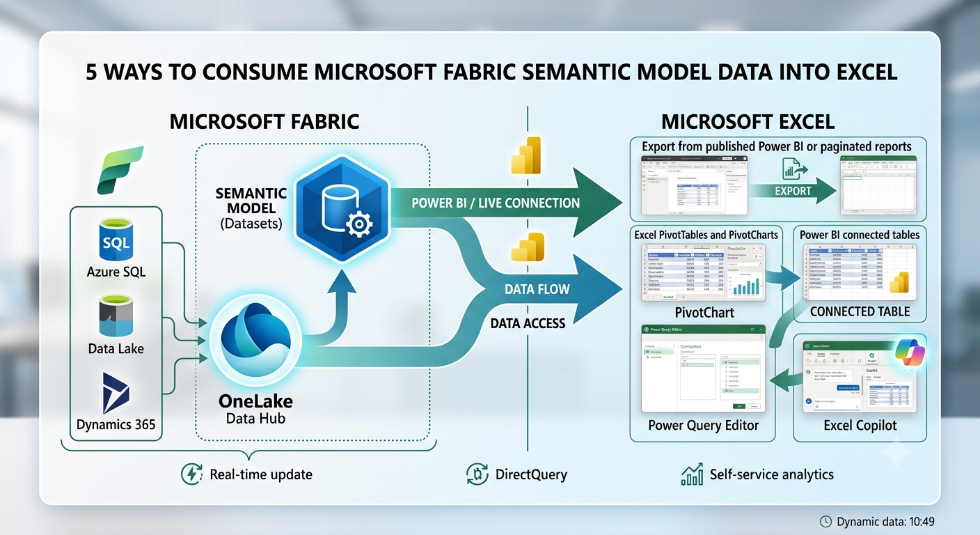Open the PivotChart worksheet thumbnail
Image resolution: width=980 pixels, height=535 pixels.
(x=702, y=272)
